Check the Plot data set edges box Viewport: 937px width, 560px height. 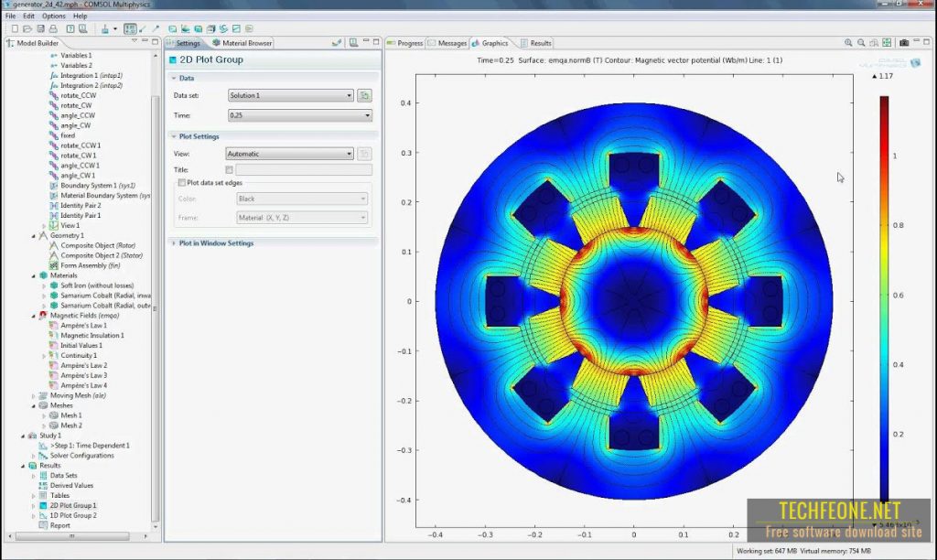tap(182, 183)
